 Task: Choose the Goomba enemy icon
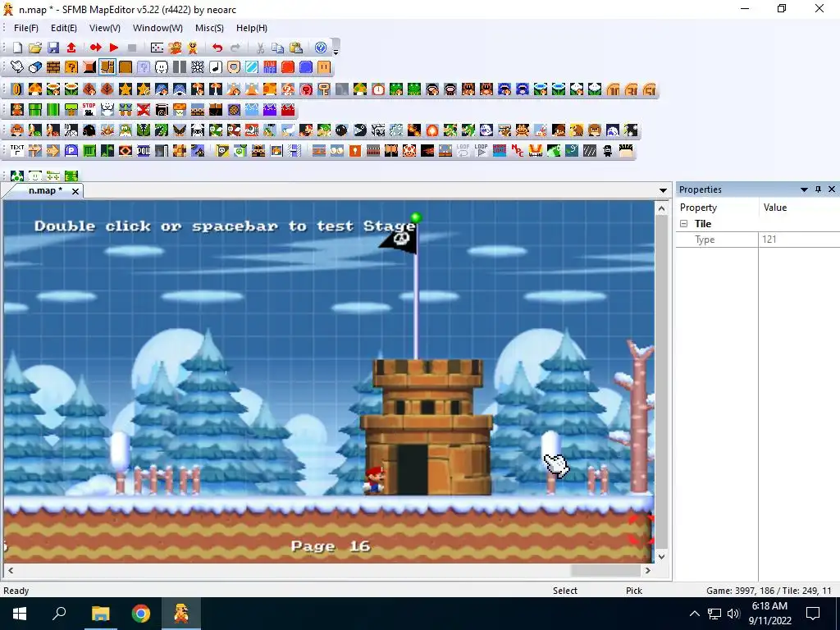(x=17, y=130)
